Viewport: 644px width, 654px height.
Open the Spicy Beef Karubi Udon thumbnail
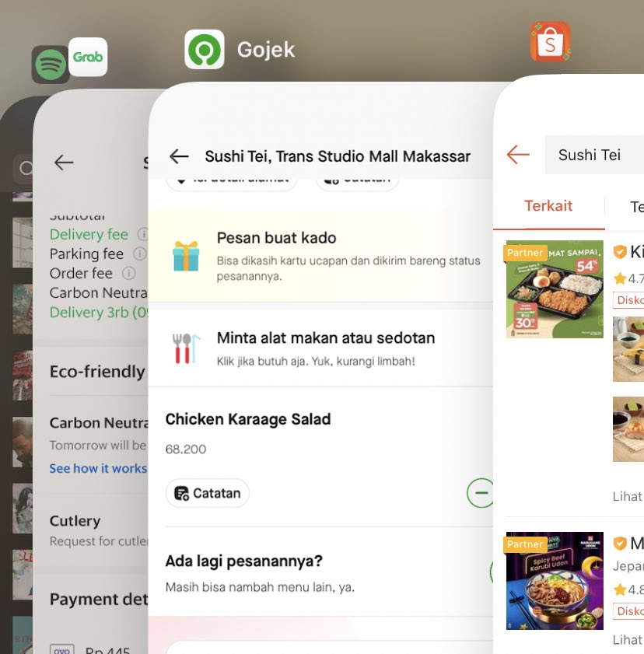coord(555,581)
